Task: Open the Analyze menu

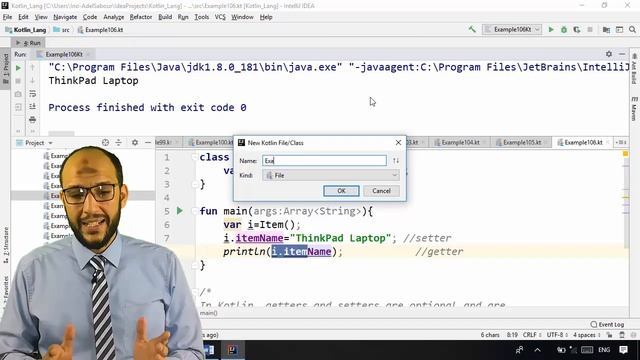Action: [x=113, y=17]
